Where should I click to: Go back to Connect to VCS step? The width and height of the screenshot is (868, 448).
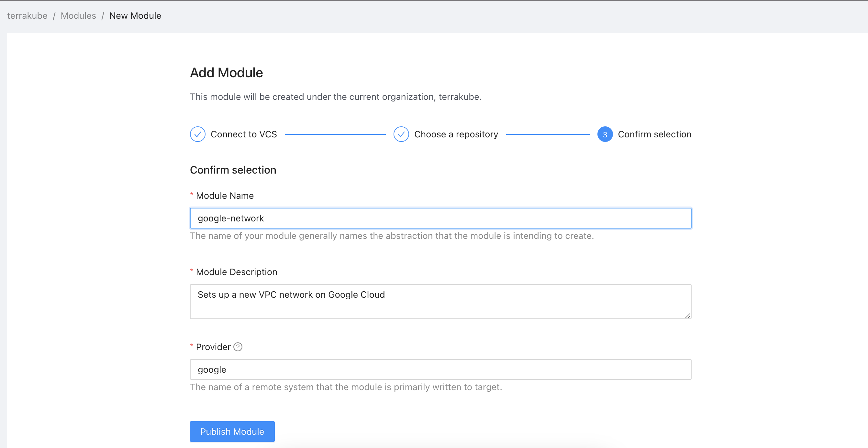(x=244, y=134)
